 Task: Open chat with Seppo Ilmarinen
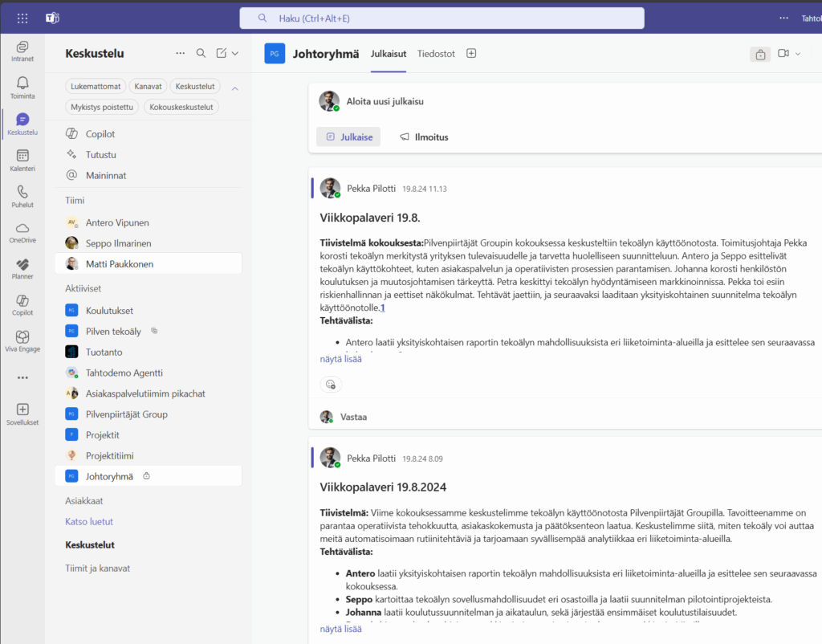click(149, 243)
